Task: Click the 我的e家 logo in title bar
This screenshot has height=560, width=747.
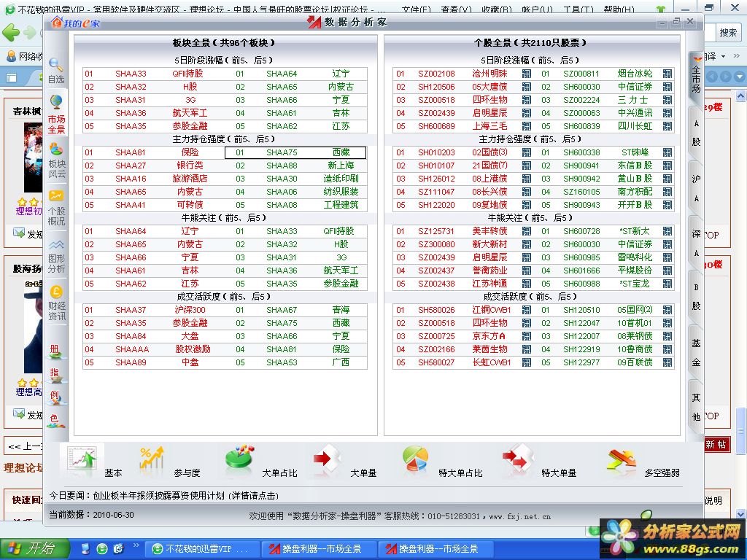Action: click(x=75, y=22)
